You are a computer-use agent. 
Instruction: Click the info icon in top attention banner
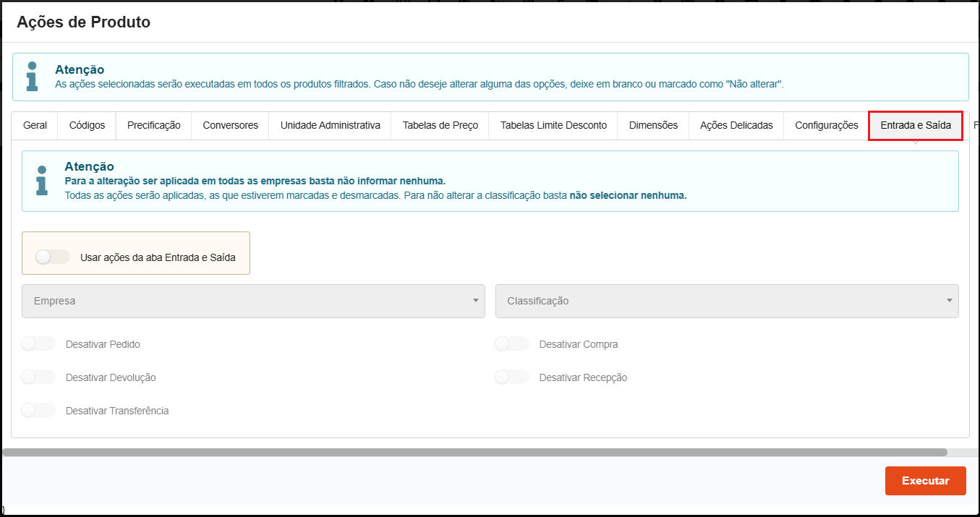(32, 77)
